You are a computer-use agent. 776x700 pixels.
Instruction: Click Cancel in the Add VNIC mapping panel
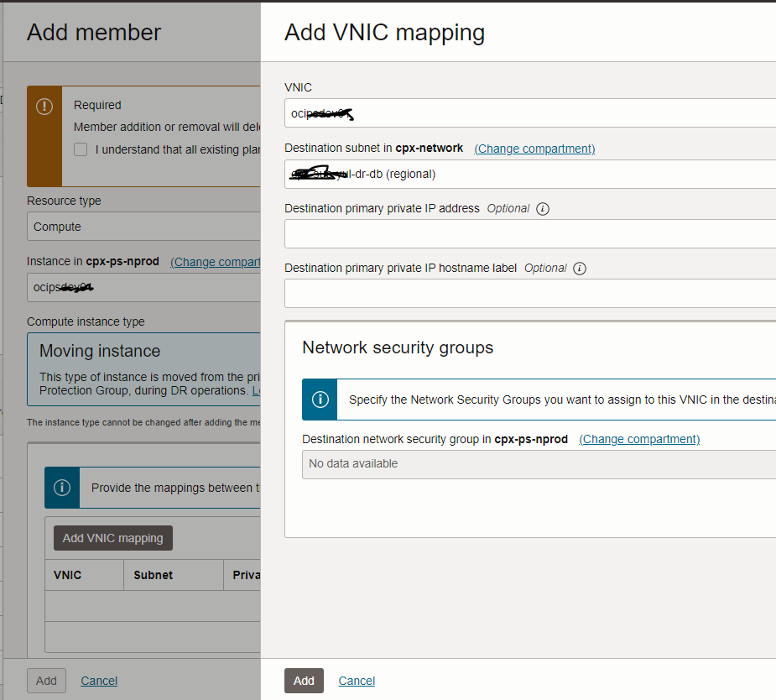click(357, 681)
